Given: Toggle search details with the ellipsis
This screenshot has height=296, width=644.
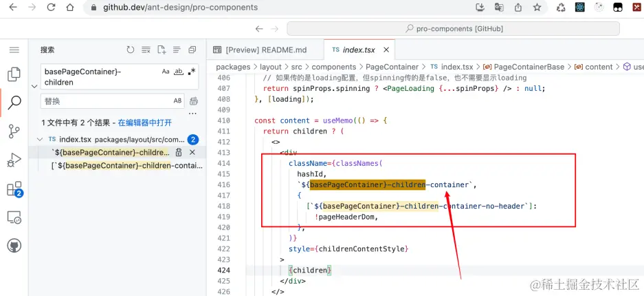Looking at the screenshot, I should tap(192, 114).
